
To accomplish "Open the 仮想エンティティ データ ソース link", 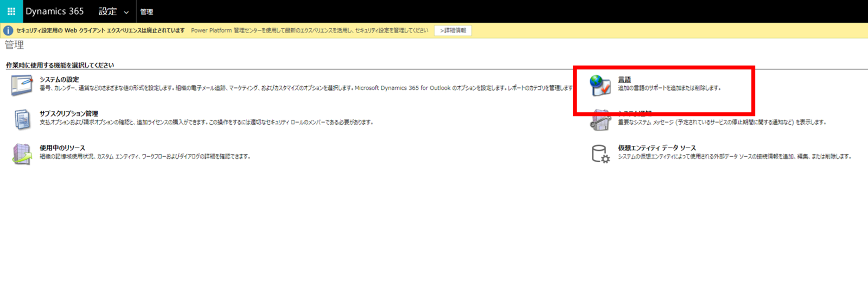I will coord(657,148).
